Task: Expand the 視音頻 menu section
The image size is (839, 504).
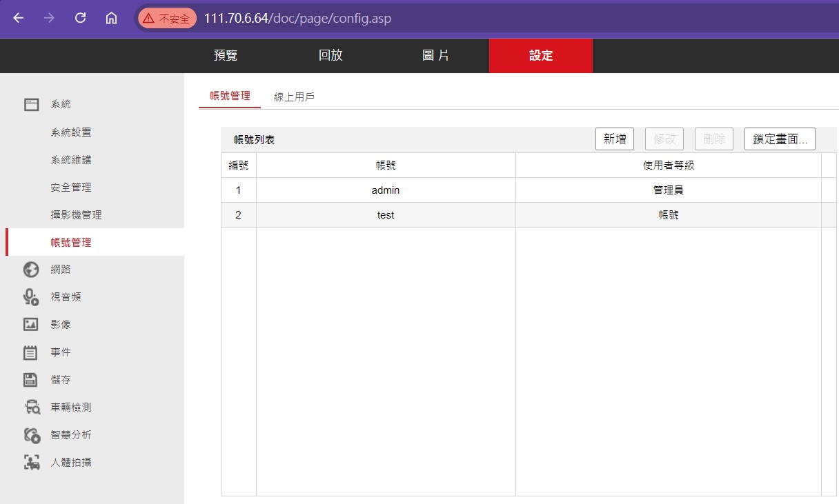Action: (66, 297)
